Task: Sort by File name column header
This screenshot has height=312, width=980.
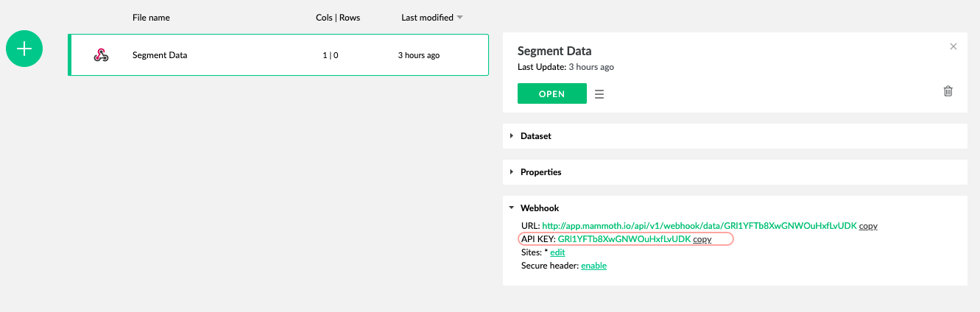Action: coord(151,18)
